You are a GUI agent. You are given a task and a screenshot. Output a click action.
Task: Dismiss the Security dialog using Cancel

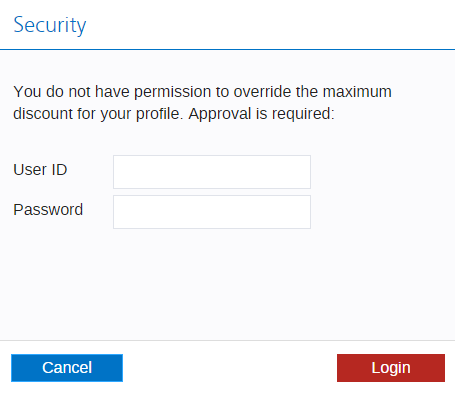click(x=67, y=368)
